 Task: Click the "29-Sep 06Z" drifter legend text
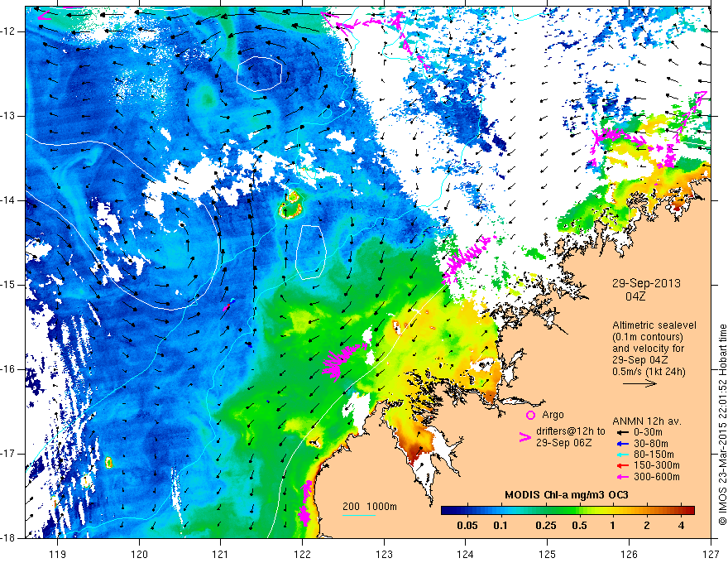[563, 443]
